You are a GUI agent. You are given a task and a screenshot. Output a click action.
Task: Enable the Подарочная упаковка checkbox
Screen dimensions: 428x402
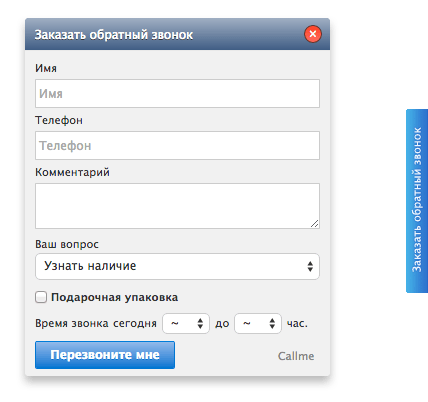pos(41,297)
